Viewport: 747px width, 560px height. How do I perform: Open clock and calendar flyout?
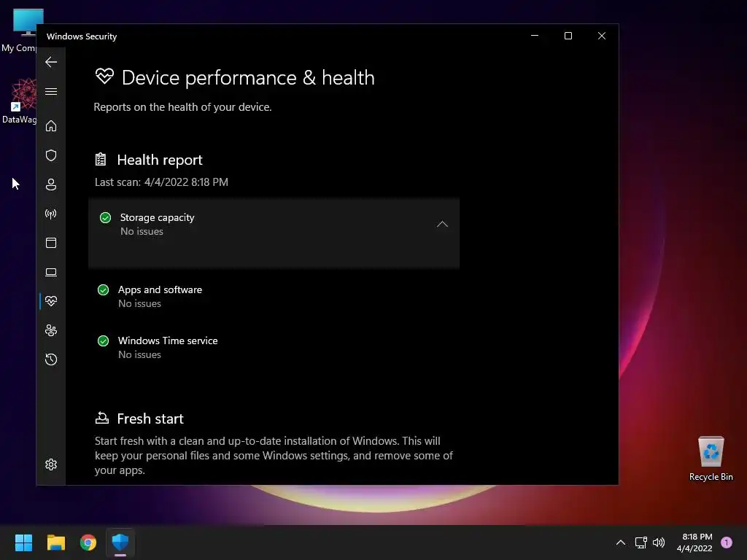(x=694, y=542)
